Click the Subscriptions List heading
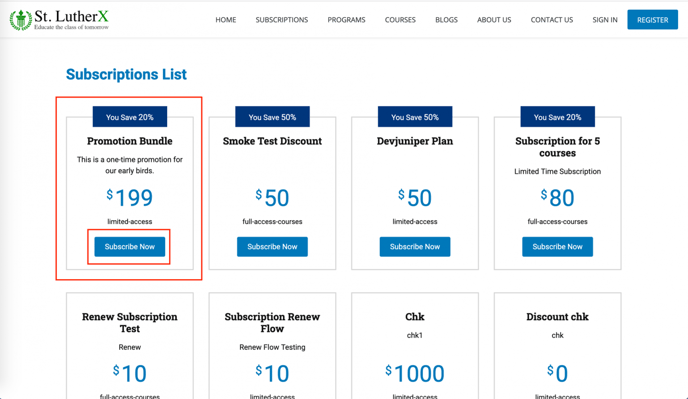 point(126,74)
